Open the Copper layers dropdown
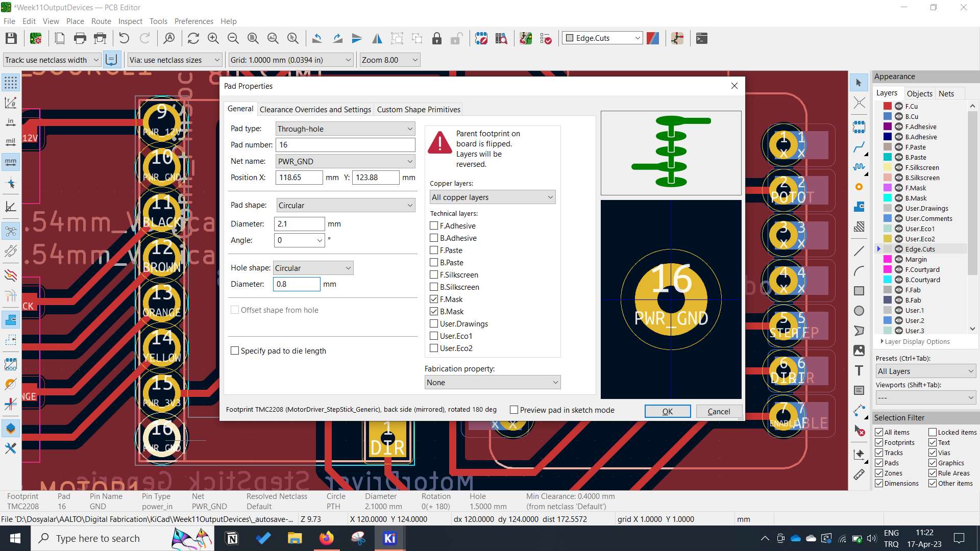 (493, 197)
